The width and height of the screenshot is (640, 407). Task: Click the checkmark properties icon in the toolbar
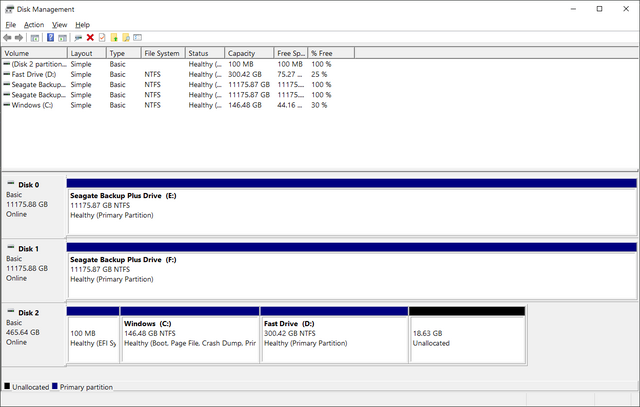[x=102, y=38]
